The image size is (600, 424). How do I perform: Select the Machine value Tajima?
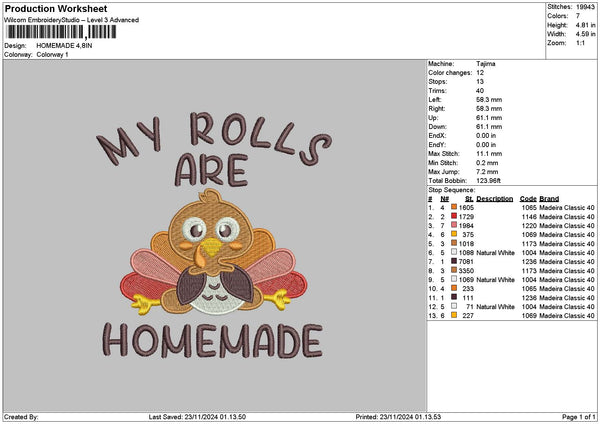tap(486, 64)
